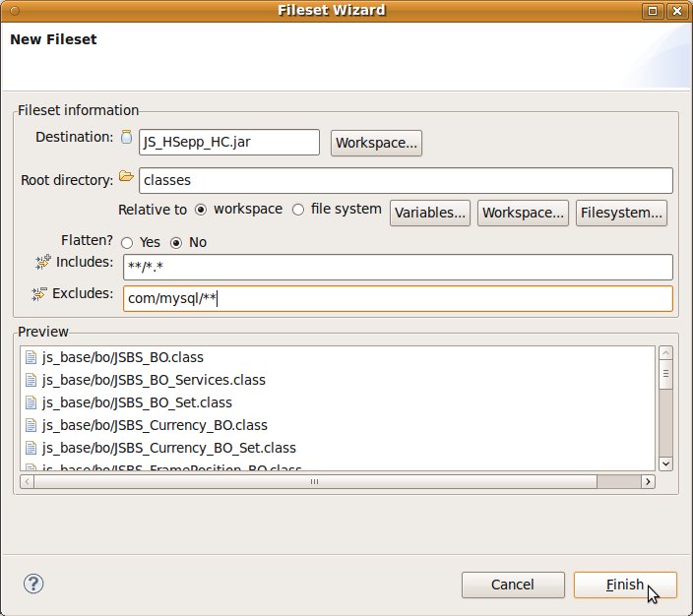Viewport: 693px width, 616px height.
Task: Click preview list scroll down arrow
Action: 665,462
